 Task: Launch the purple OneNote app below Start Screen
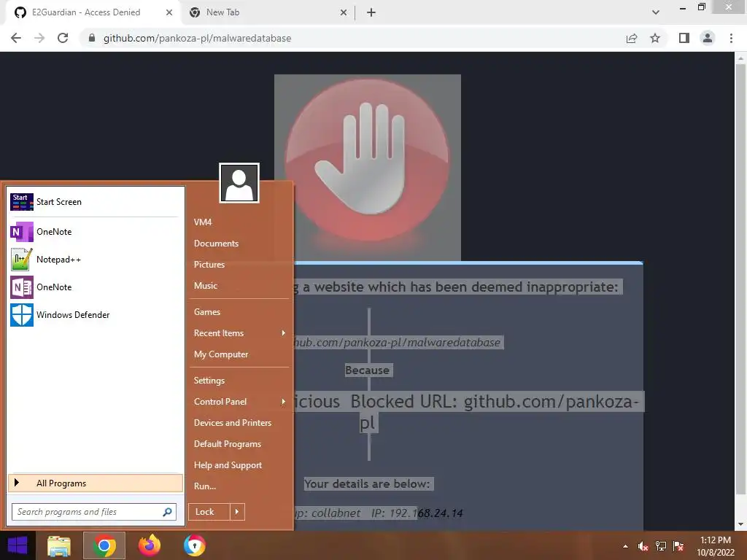(x=21, y=232)
